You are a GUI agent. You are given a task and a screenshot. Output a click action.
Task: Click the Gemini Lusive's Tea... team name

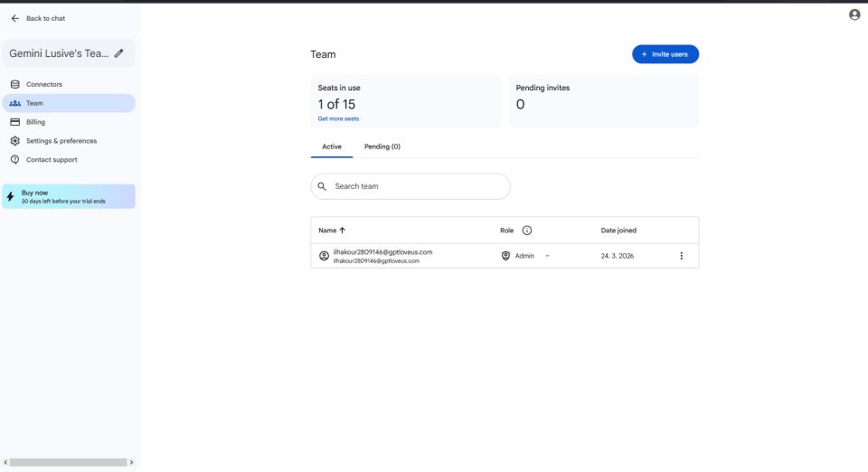59,53
